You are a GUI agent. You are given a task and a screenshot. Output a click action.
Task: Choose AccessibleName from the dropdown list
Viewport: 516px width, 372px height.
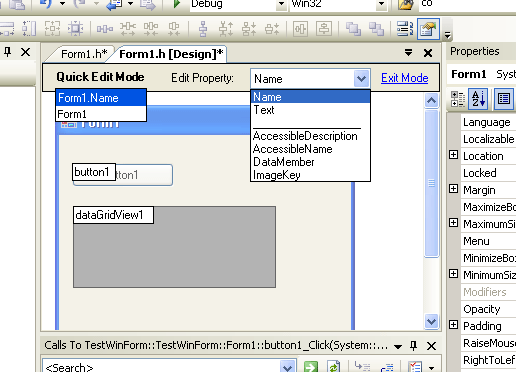(x=293, y=149)
